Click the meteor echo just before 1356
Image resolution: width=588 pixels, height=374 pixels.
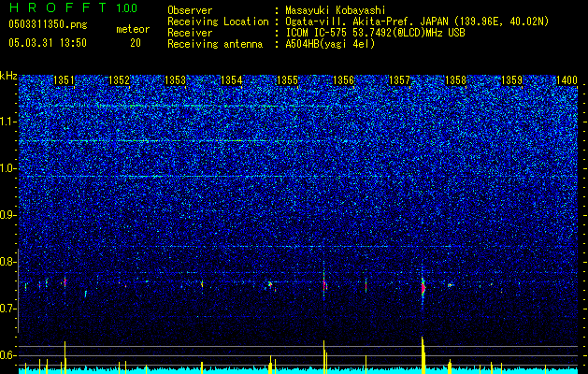(324, 285)
